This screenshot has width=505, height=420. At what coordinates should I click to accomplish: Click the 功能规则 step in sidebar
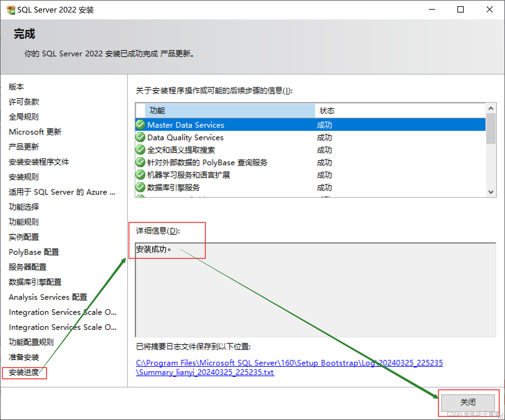(x=24, y=222)
